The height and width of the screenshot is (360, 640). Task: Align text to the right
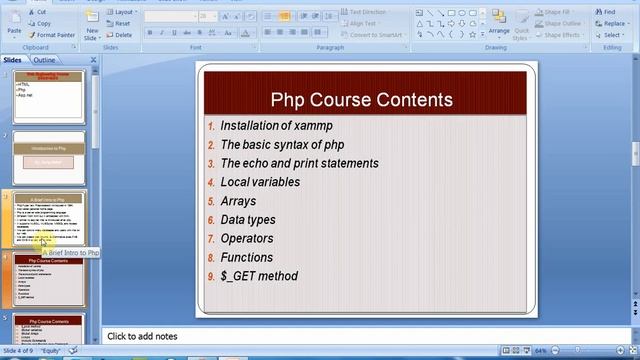pyautogui.click(x=292, y=32)
